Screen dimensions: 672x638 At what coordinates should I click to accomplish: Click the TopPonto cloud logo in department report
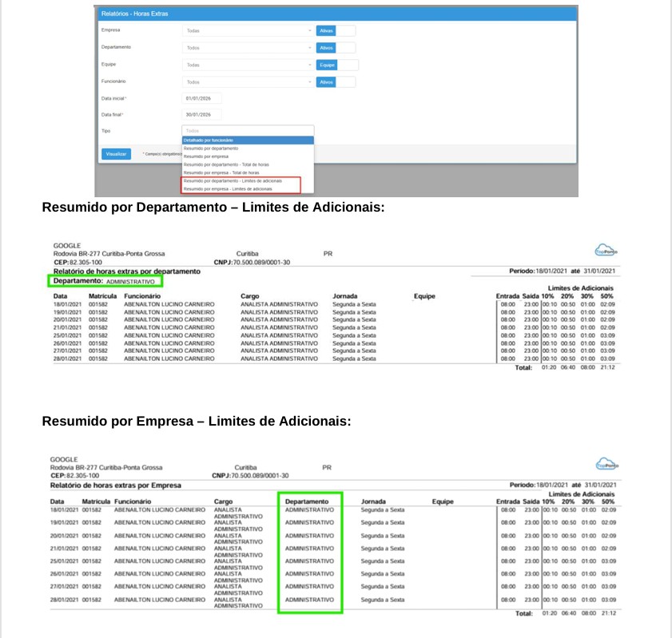point(606,252)
